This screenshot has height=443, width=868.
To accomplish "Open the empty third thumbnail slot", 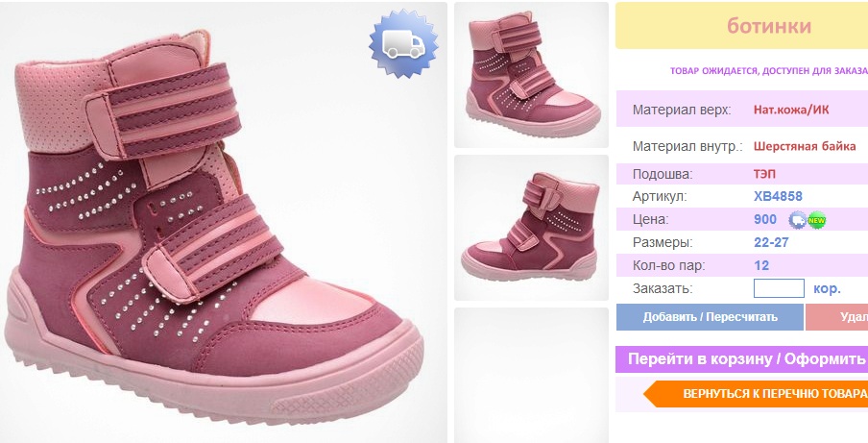I will pos(531,376).
